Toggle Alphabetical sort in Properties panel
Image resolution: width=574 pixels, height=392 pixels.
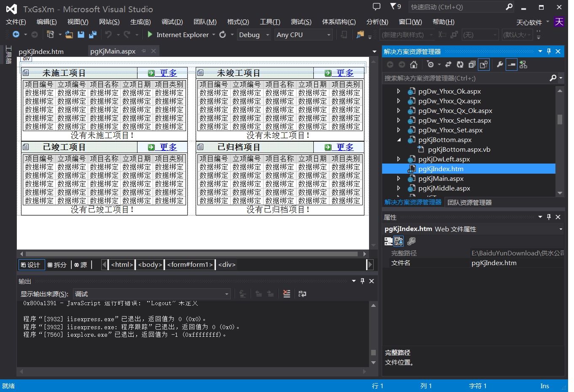[399, 241]
